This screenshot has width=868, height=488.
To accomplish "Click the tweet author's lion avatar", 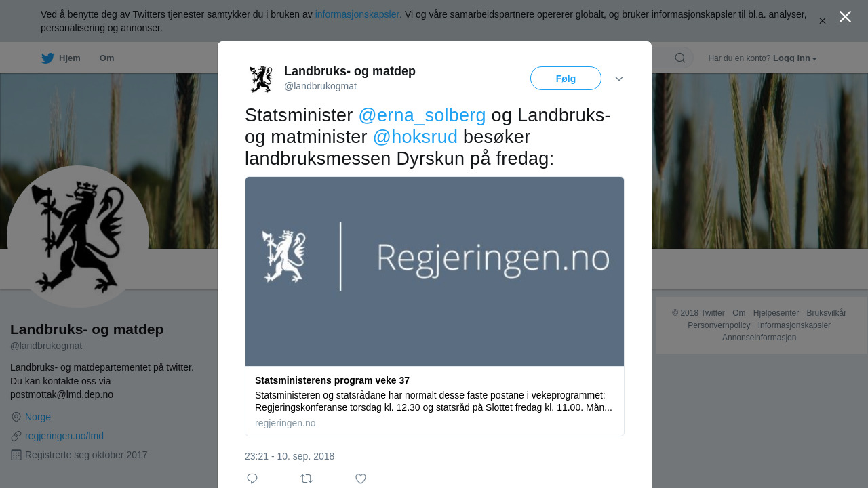I will 261,79.
